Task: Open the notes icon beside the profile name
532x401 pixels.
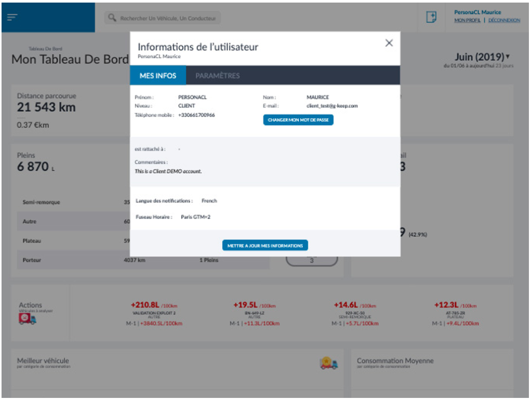Action: point(431,17)
